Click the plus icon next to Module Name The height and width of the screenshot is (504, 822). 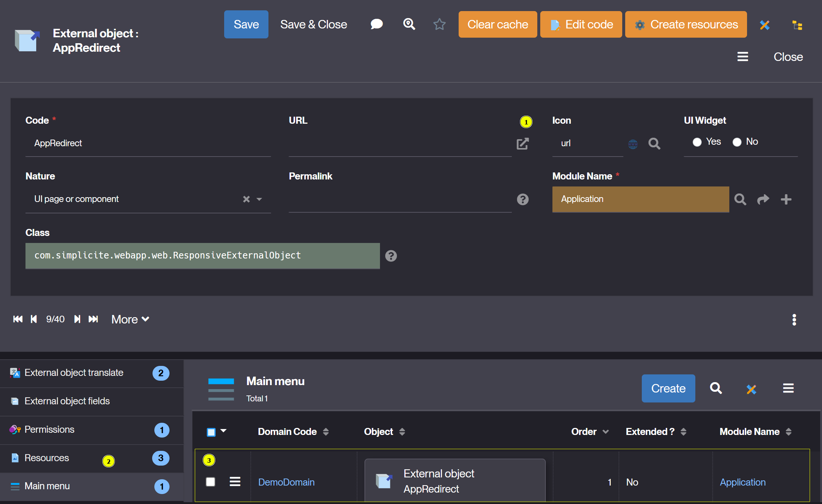pyautogui.click(x=786, y=199)
